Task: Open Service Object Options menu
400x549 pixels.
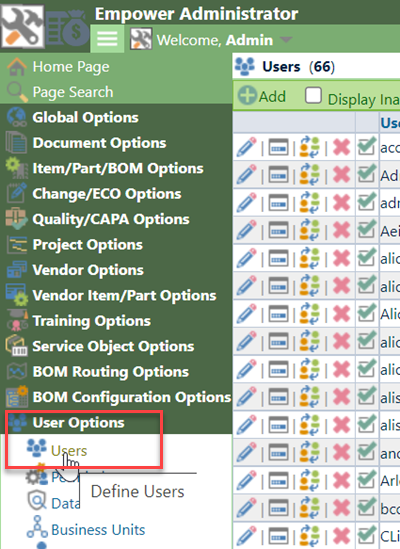Action: (113, 346)
